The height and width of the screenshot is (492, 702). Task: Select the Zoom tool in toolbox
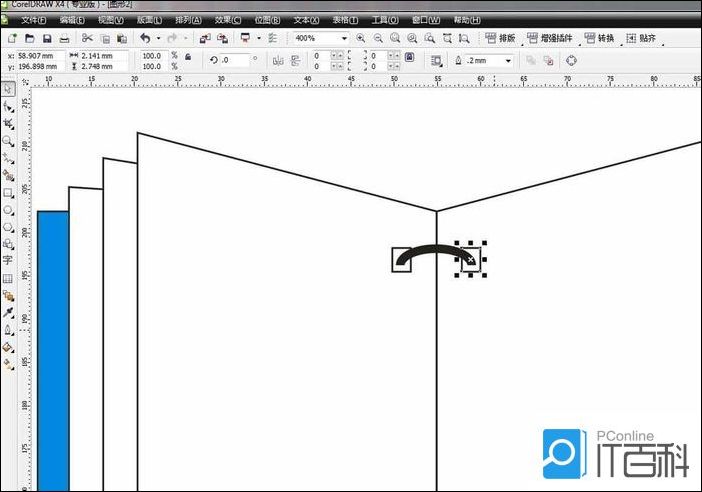pos(8,141)
